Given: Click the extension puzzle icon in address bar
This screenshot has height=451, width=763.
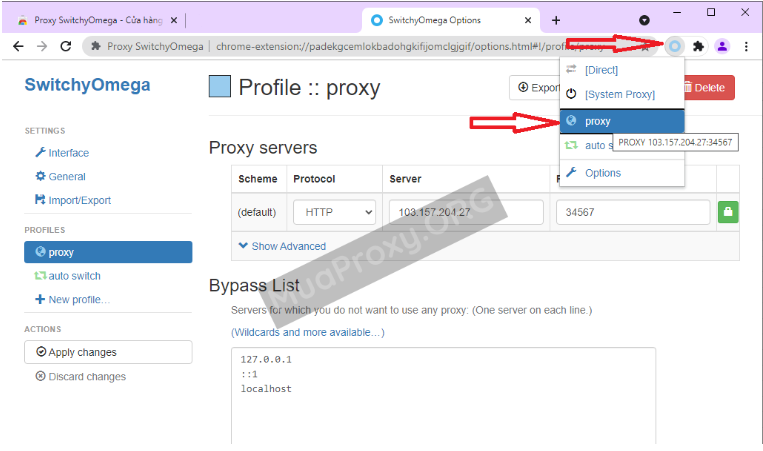Looking at the screenshot, I should (x=96, y=46).
